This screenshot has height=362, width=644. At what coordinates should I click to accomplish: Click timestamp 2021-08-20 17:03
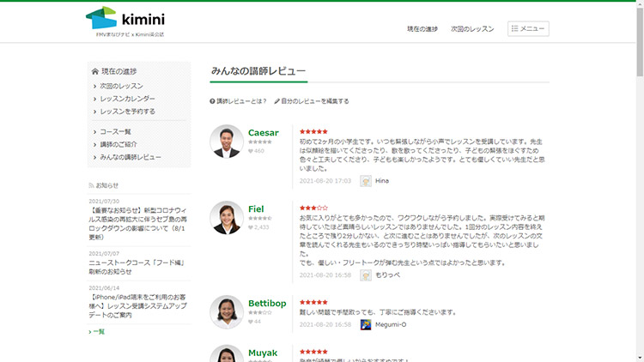pos(325,181)
